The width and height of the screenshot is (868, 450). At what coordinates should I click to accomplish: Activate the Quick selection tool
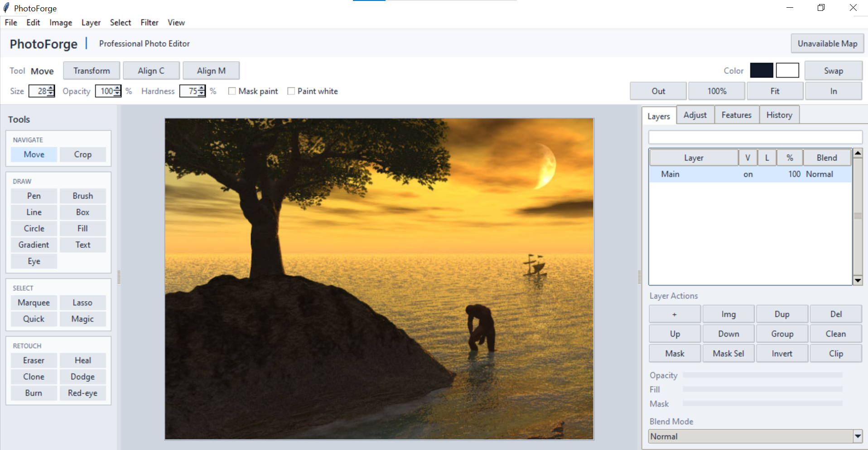(34, 319)
